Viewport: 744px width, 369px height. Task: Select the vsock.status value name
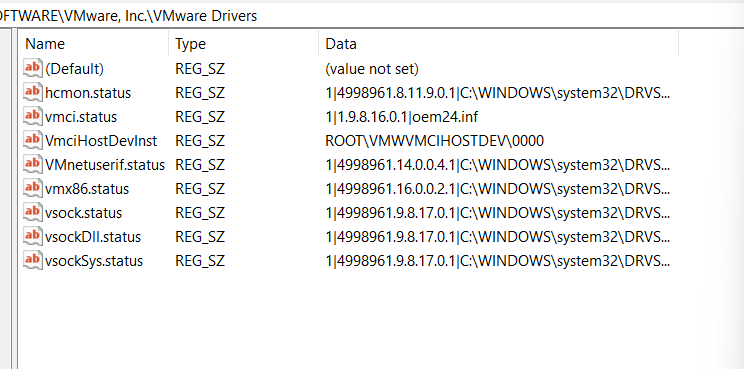pyautogui.click(x=84, y=213)
